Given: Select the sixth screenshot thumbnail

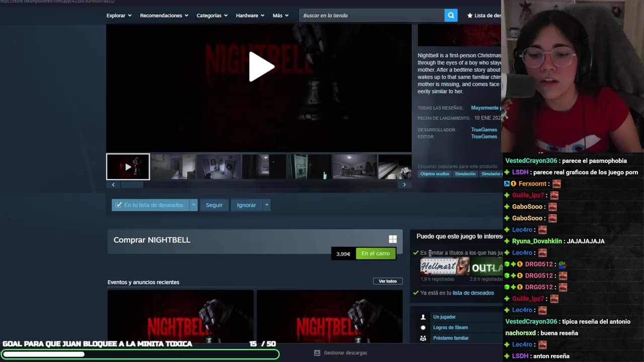Looking at the screenshot, I should point(354,167).
